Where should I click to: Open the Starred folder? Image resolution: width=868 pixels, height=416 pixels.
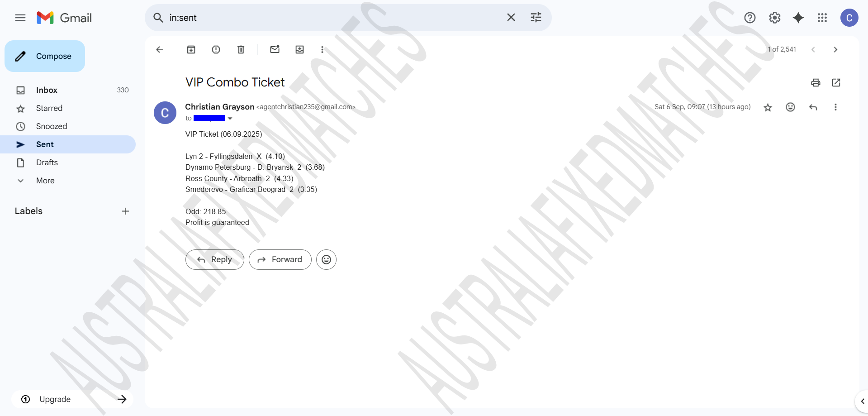pos(68,108)
